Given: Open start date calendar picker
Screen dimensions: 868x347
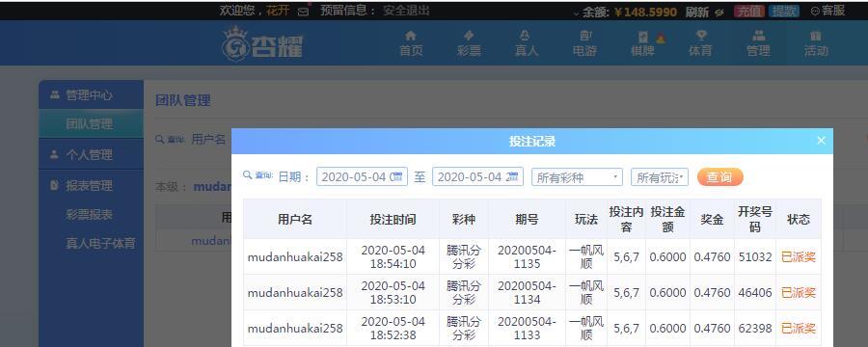Looking at the screenshot, I should pos(397,176).
